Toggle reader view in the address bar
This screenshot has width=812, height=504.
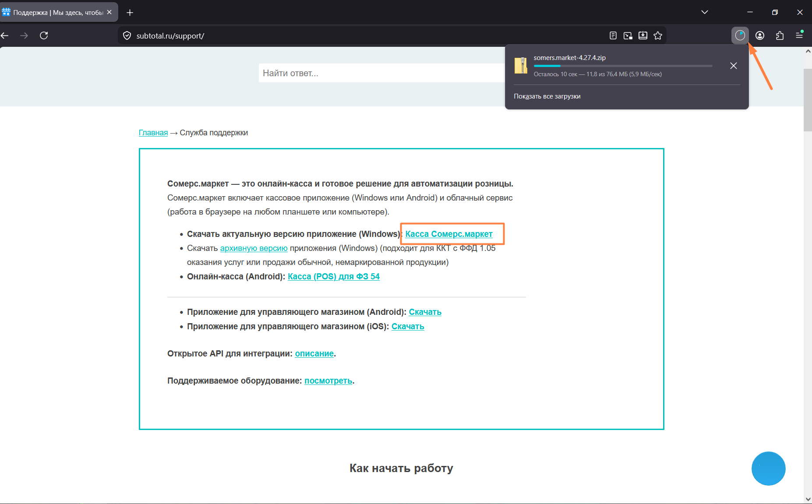(613, 35)
